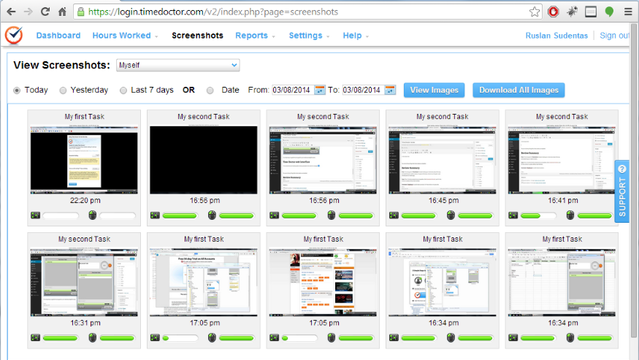This screenshot has width=639, height=360.
Task: Select the Today radio button
Action: (17, 91)
